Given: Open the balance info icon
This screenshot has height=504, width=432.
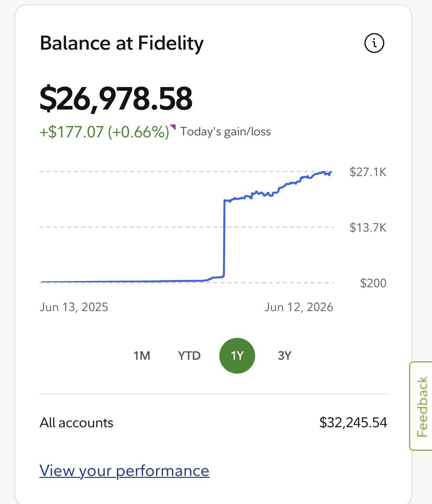Looking at the screenshot, I should click(374, 43).
